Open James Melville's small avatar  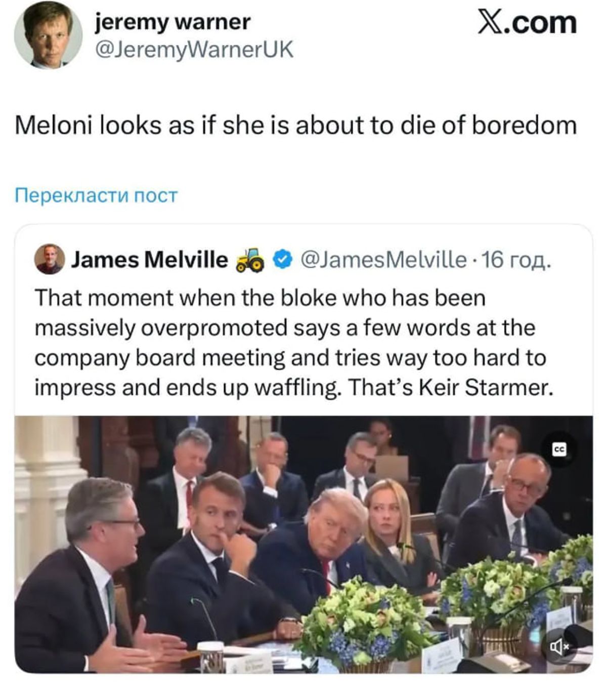click(x=49, y=259)
